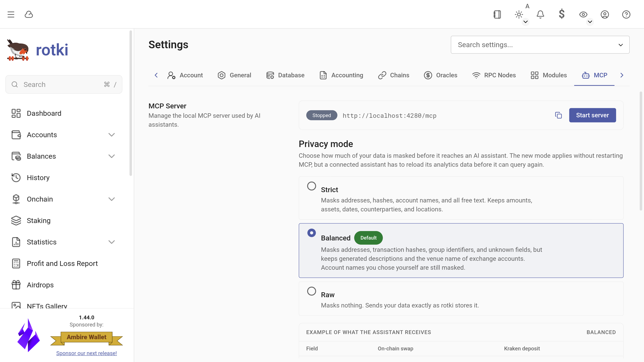Open the currency dollar selector
The image size is (644, 362).
[561, 14]
